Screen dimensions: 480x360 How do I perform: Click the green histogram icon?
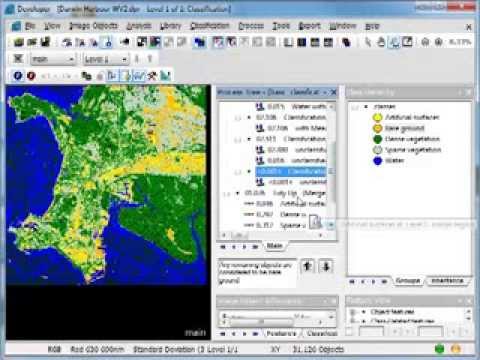click(165, 76)
